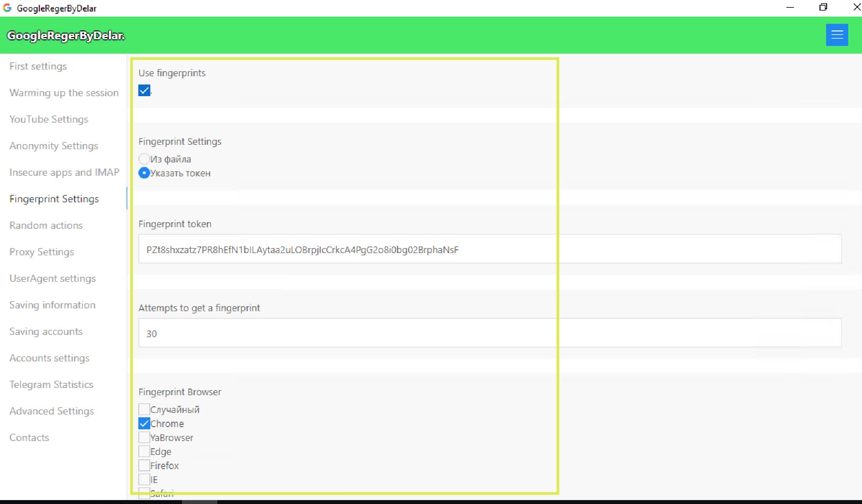Open First settings in the sidebar
862x504 pixels.
point(38,66)
